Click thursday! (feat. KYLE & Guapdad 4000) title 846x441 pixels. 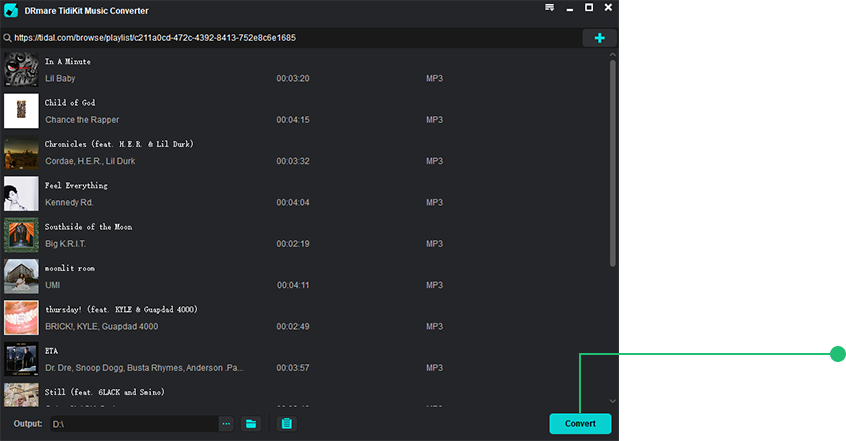[x=121, y=309]
